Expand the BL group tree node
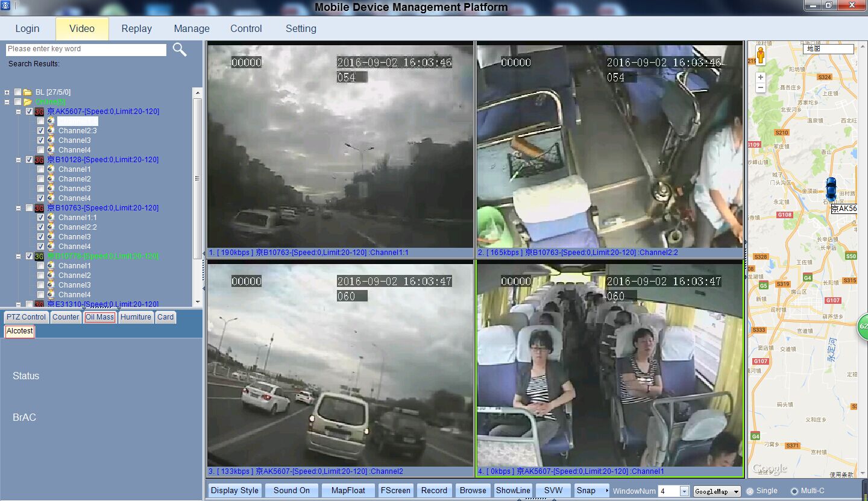Viewport: 868px width, 501px height. (7, 92)
